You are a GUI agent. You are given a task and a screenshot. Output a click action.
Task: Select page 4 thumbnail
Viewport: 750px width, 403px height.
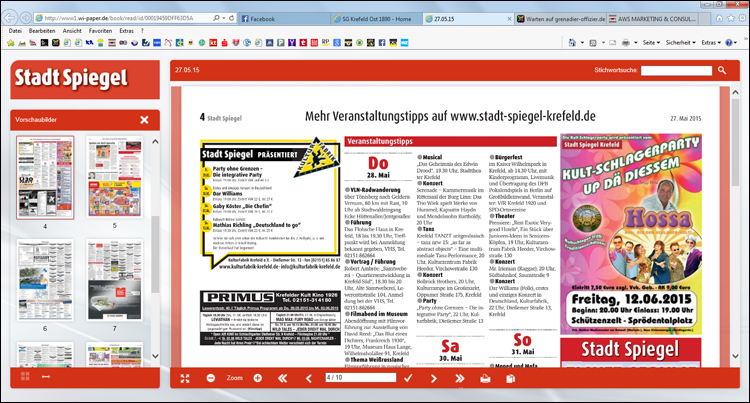[x=45, y=177]
